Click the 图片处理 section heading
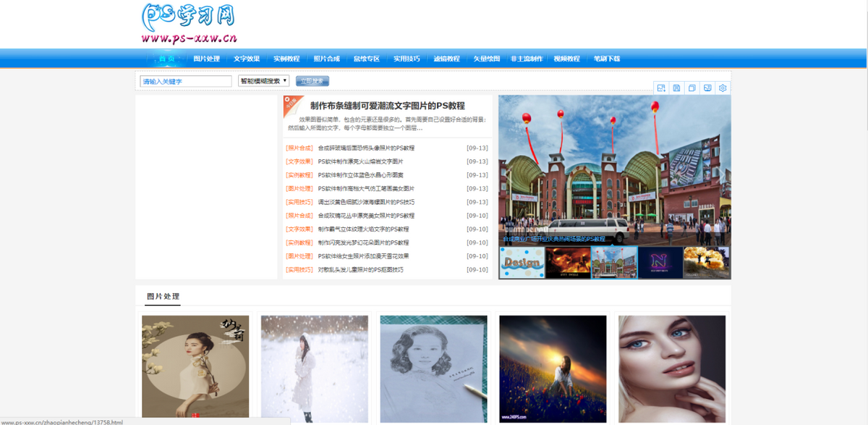Viewport: 868px width, 425px height. (163, 297)
